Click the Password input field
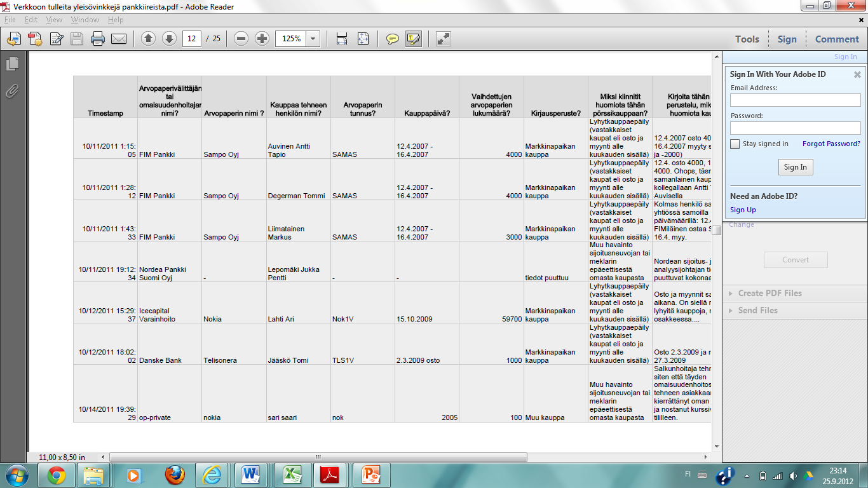This screenshot has height=488, width=868. [796, 128]
